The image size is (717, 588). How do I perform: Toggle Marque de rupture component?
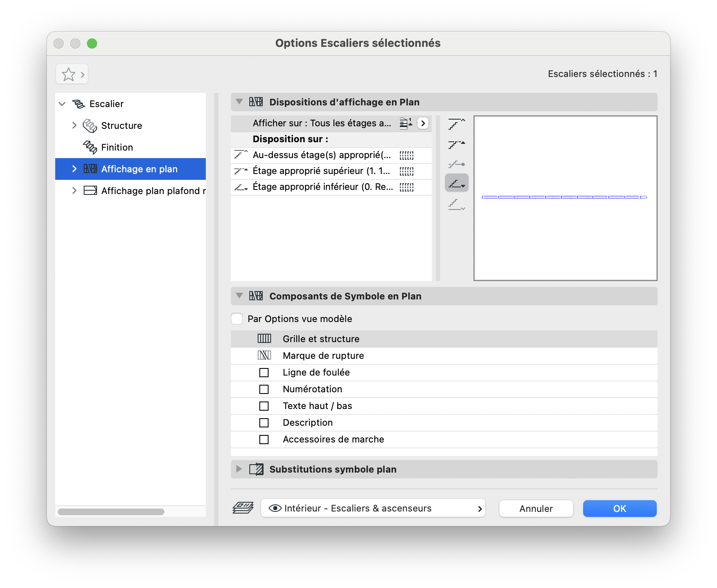click(x=264, y=355)
